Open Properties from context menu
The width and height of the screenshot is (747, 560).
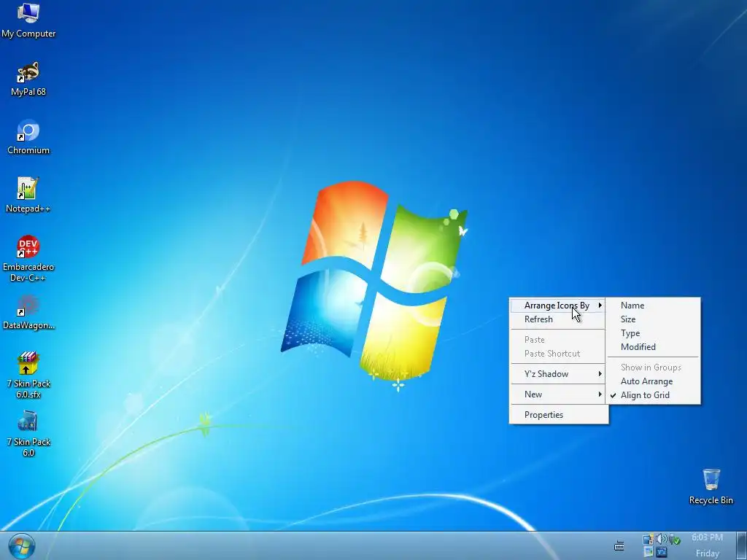coord(558,415)
